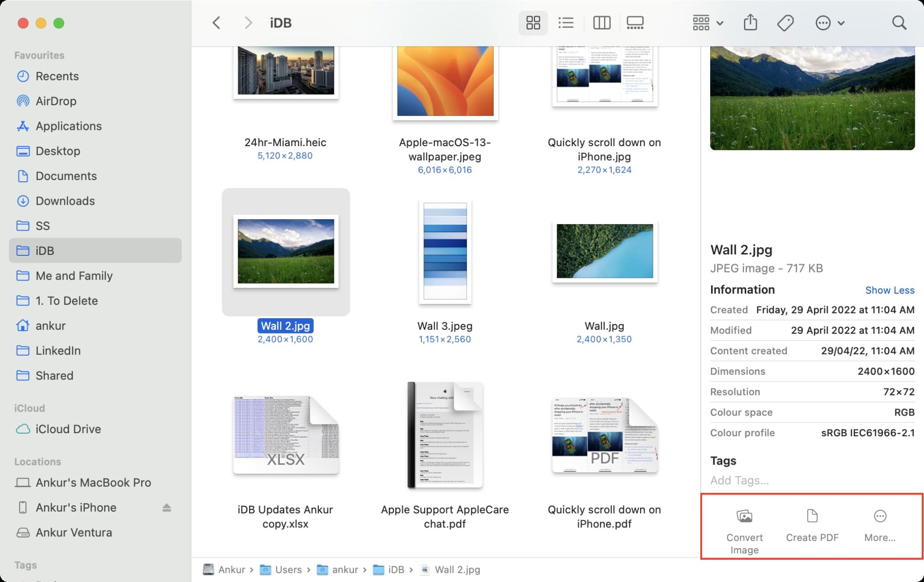Click Ankur disk in the path bar
The height and width of the screenshot is (582, 924).
[x=224, y=570]
